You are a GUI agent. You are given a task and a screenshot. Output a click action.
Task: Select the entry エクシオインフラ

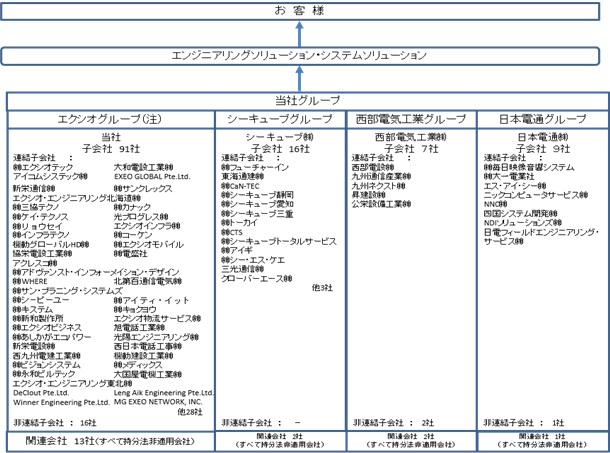147,226
